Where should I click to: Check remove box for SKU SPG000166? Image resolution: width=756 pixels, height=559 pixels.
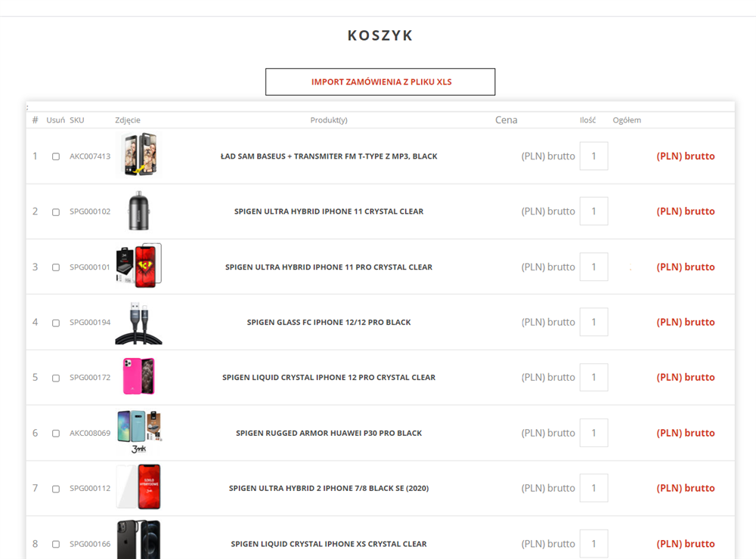(x=56, y=545)
